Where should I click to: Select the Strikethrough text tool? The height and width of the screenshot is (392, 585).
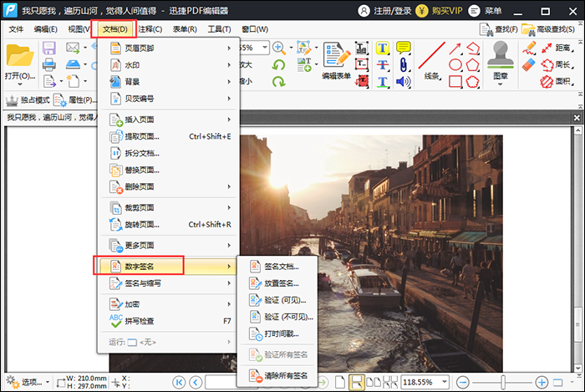(x=383, y=64)
